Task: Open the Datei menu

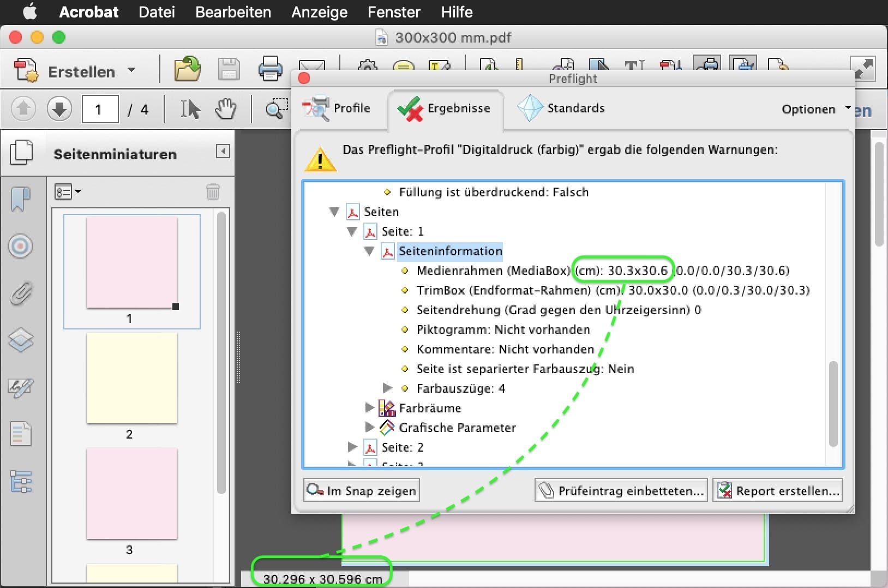Action: click(x=157, y=12)
